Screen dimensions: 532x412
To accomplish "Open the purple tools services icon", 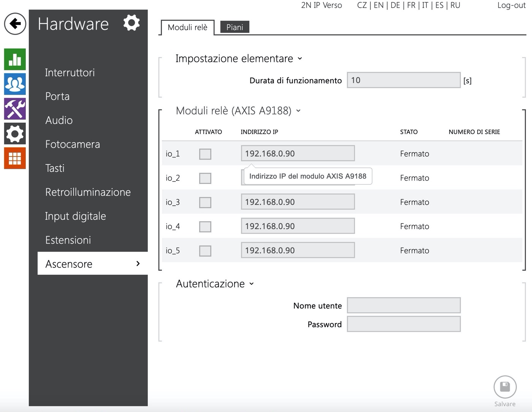I will (x=15, y=109).
